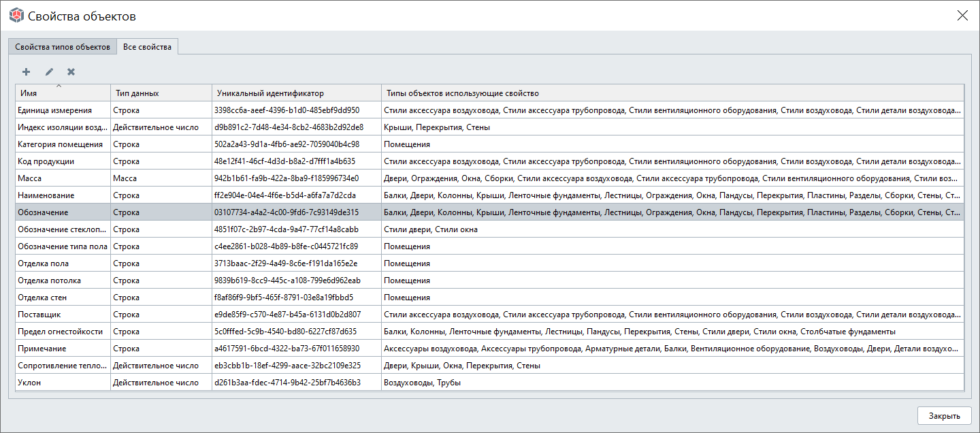The image size is (980, 433).
Task: Click the Тип данных column header
Action: tap(161, 93)
